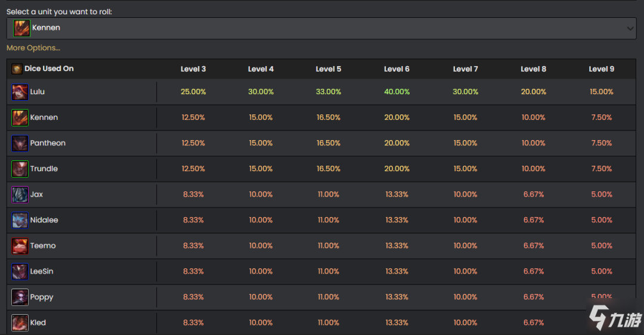Click the Level 9 column header
The image size is (644, 335).
[601, 69]
